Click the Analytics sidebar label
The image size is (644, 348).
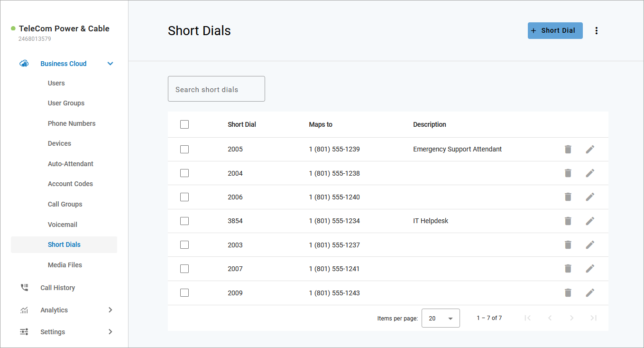coord(54,310)
